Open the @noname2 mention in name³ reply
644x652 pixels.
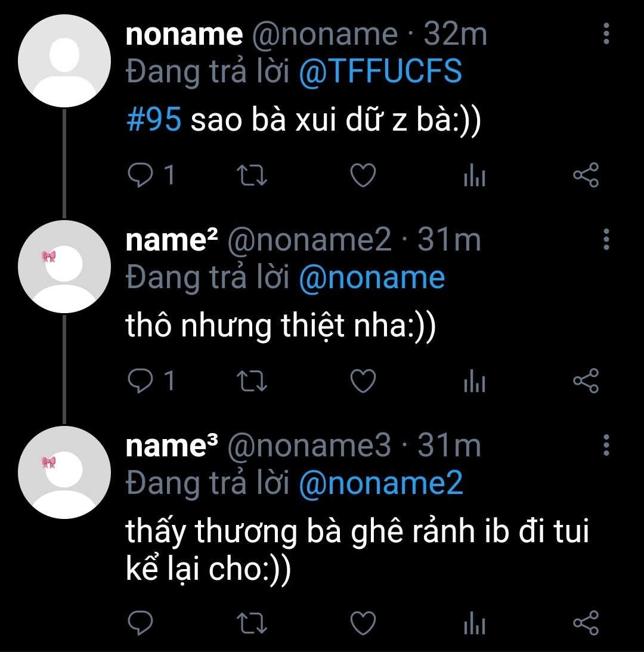click(x=381, y=483)
